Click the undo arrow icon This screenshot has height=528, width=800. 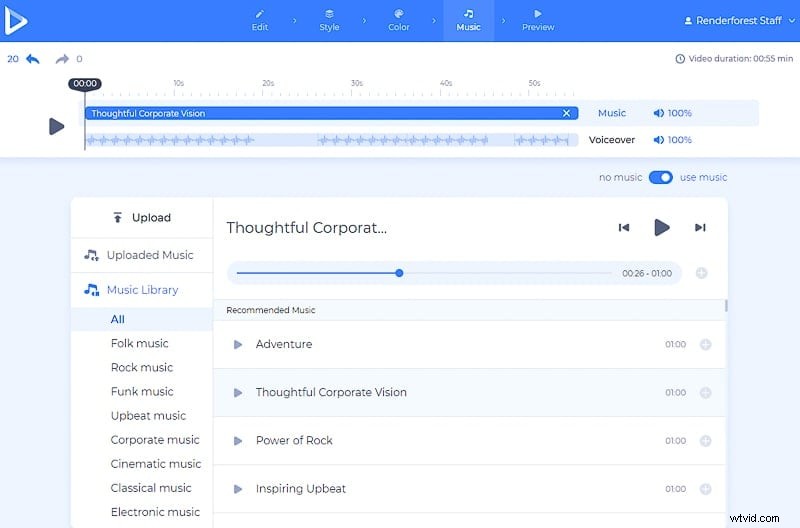pos(33,59)
